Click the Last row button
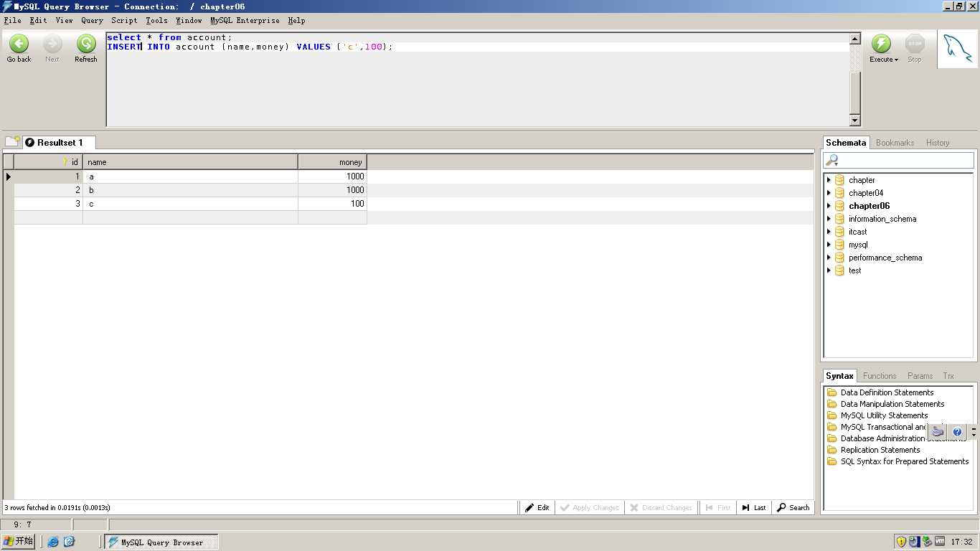Screen dimensions: 980x551 754,507
